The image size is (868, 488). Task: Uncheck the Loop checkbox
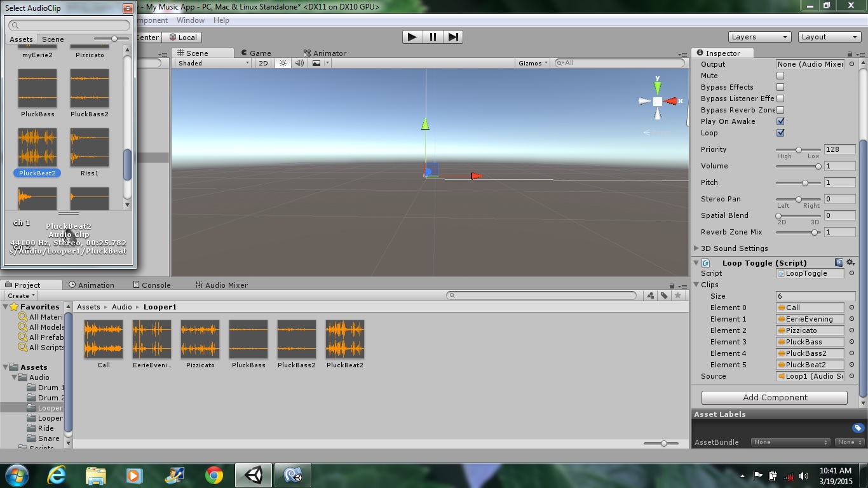pos(780,133)
